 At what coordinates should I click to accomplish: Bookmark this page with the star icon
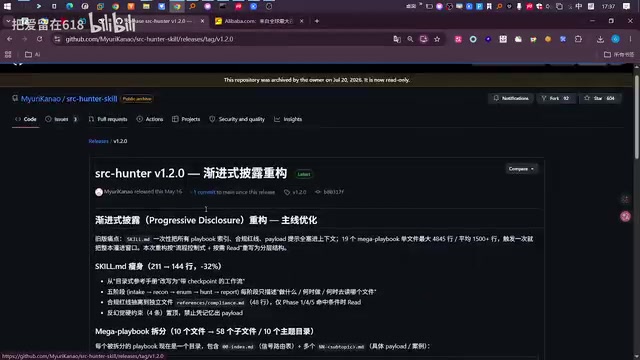pyautogui.click(x=437, y=39)
